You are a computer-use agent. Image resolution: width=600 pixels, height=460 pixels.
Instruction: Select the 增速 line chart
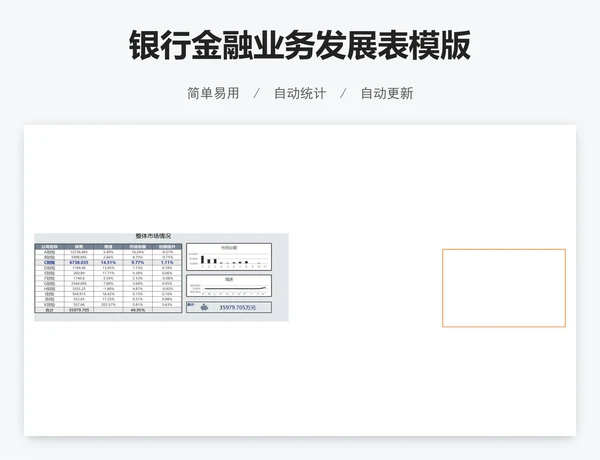(229, 285)
